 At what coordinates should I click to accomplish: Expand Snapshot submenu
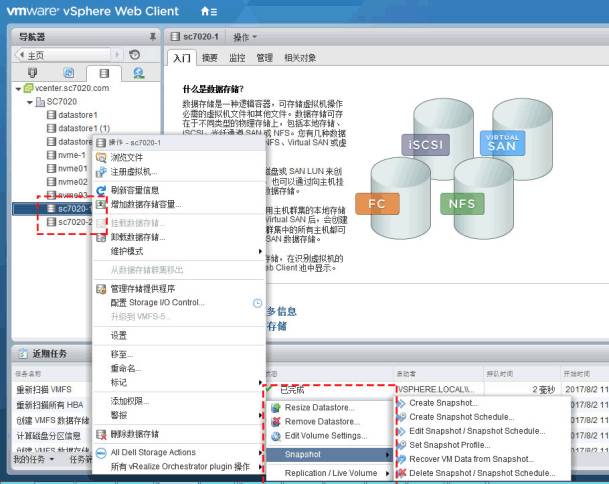(x=329, y=454)
